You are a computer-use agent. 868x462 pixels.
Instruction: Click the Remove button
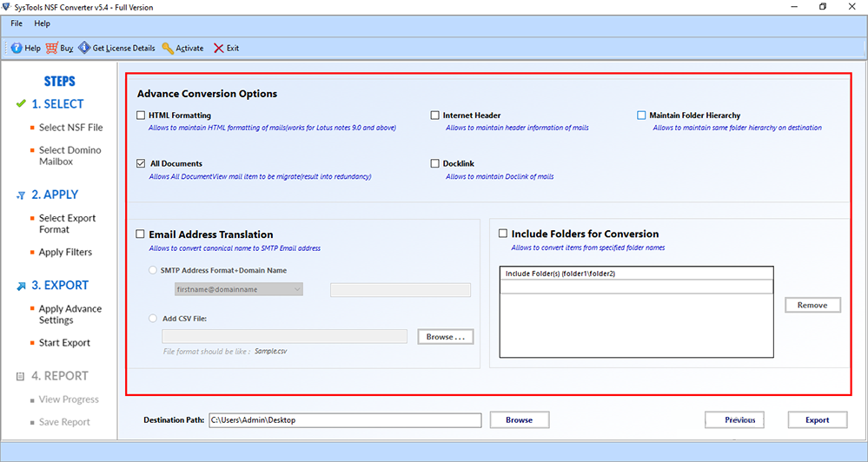[x=812, y=305]
